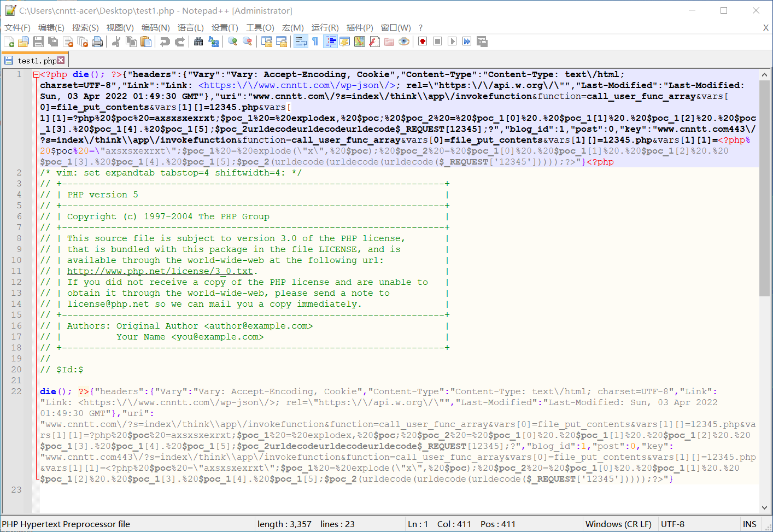Click the Close All toolbar icon
The width and height of the screenshot is (773, 532).
pos(83,42)
